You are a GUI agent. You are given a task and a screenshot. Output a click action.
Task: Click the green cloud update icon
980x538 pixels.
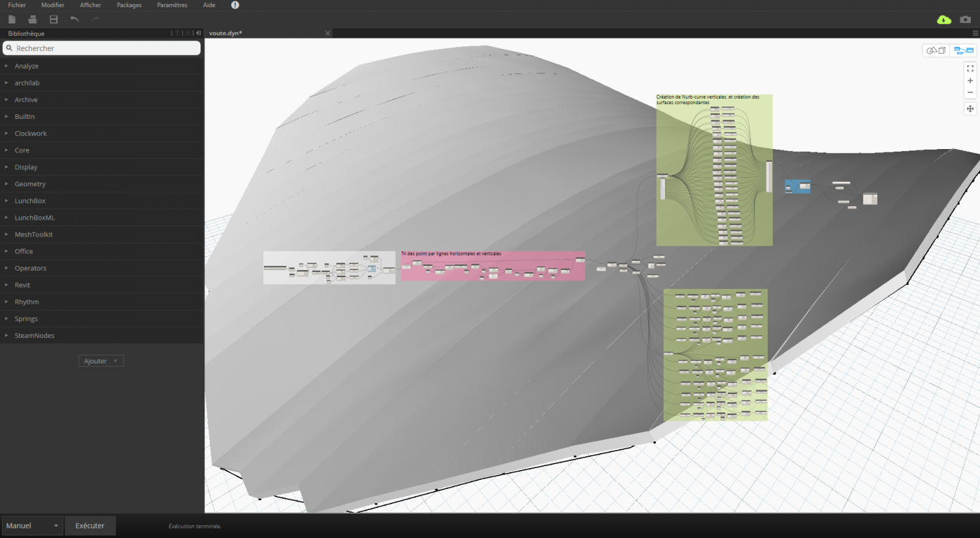943,20
